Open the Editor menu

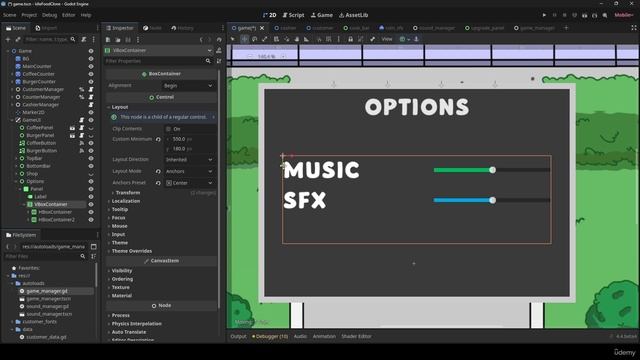point(69,15)
